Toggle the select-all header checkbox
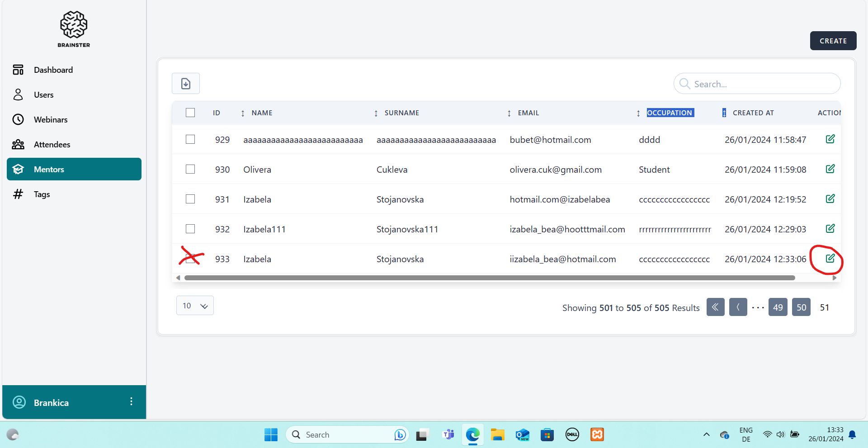The image size is (868, 448). 190,113
